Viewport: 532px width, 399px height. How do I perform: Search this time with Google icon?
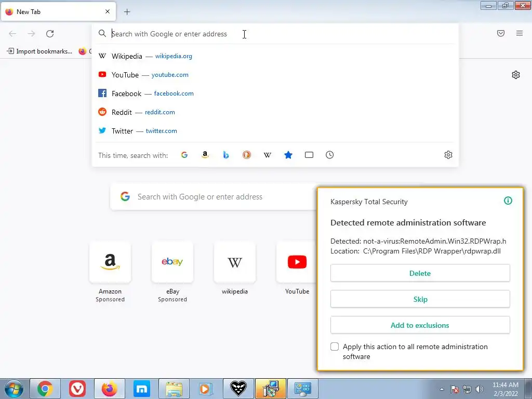coord(184,155)
